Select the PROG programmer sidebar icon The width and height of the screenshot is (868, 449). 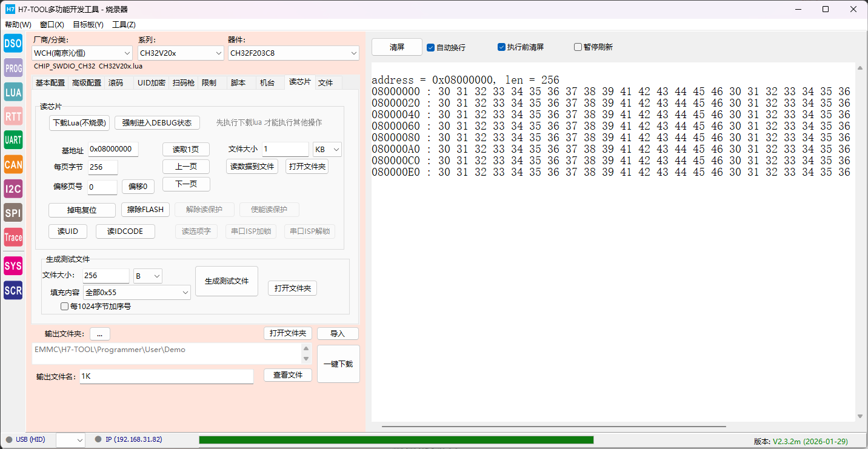13,68
